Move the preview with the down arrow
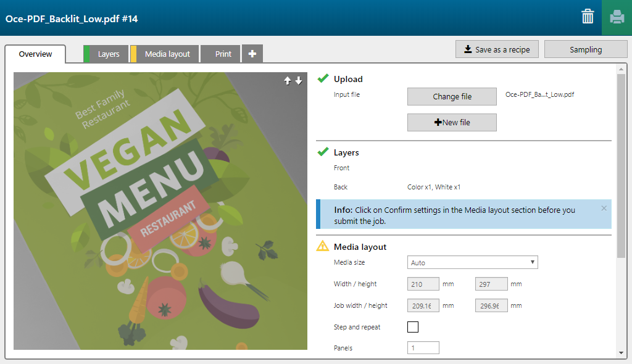The height and width of the screenshot is (364, 632). (x=299, y=81)
